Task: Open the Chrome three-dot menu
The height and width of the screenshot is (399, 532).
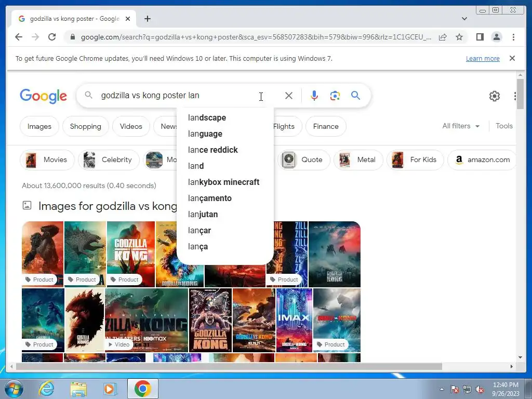Action: [x=513, y=37]
